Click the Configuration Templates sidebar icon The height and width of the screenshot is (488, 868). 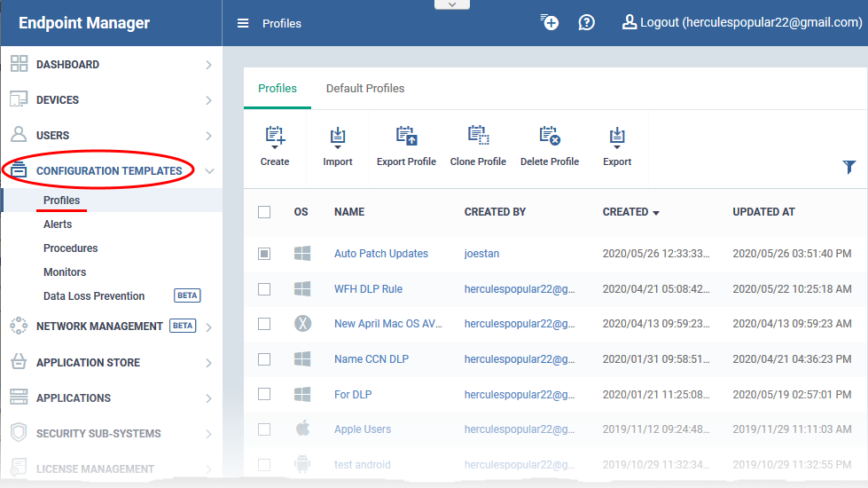[19, 169]
